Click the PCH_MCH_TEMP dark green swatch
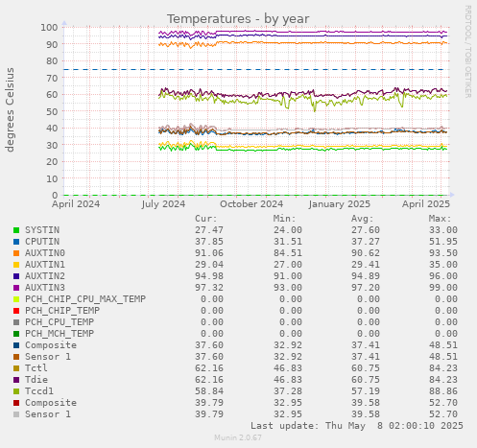This screenshot has height=448, width=477. 16,334
